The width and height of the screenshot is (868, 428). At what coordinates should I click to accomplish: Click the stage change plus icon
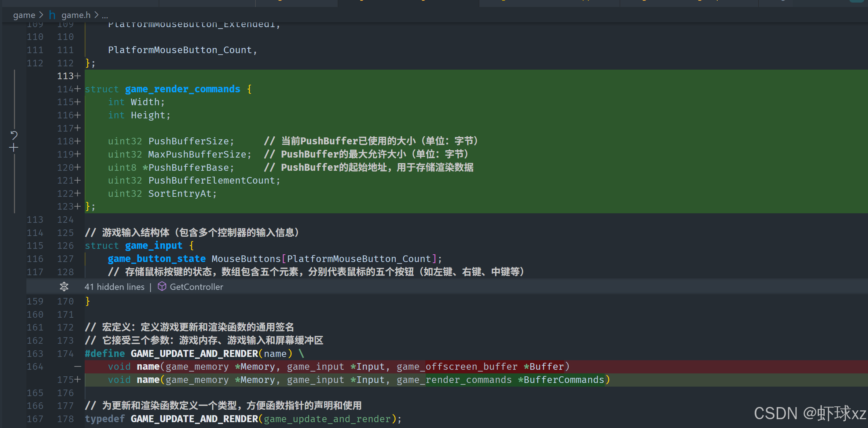(14, 148)
